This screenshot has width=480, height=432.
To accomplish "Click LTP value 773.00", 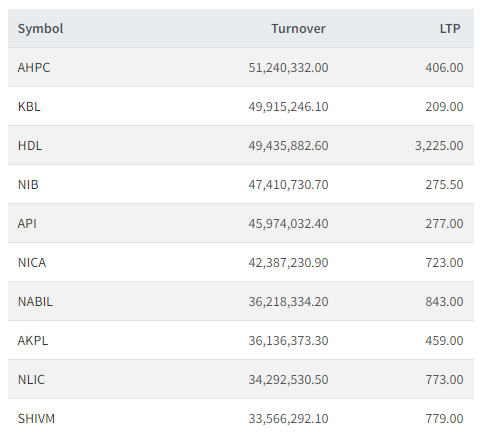I will tap(444, 380).
